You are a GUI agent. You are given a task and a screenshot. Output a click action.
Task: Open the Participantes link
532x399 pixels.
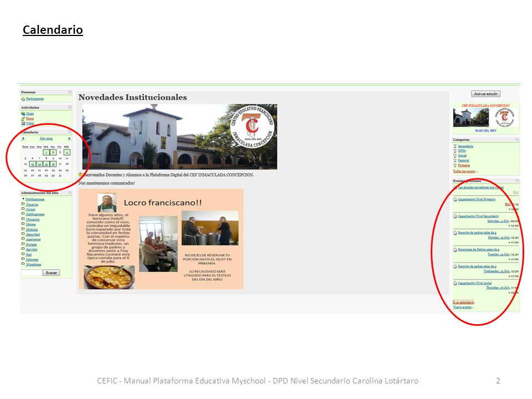pyautogui.click(x=35, y=99)
